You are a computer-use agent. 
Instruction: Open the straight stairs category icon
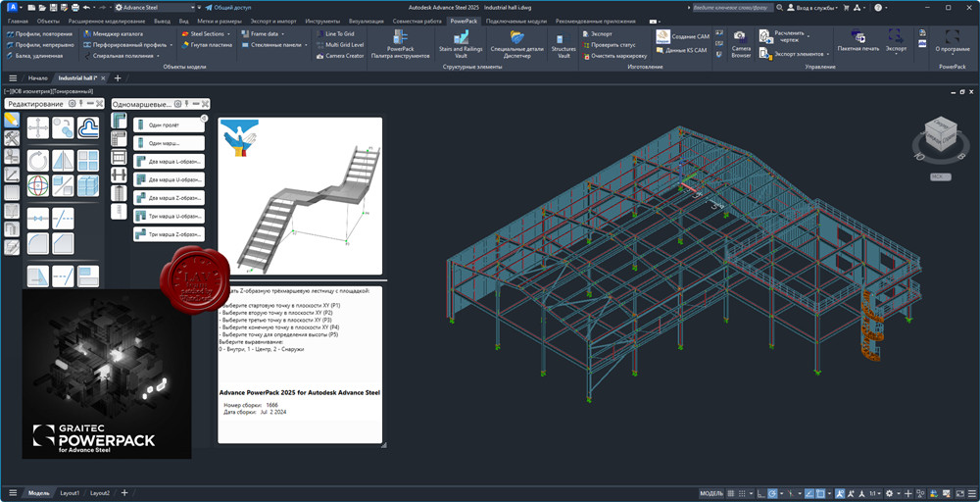[119, 120]
